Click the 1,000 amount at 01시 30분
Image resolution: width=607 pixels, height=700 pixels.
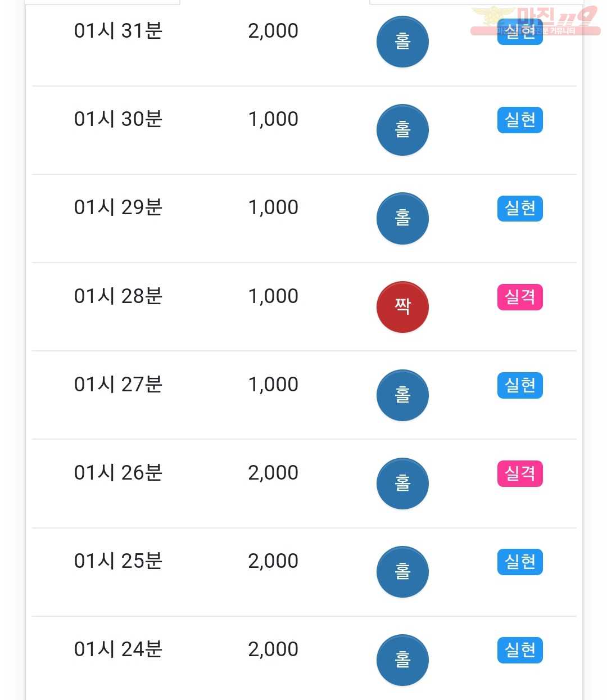273,119
